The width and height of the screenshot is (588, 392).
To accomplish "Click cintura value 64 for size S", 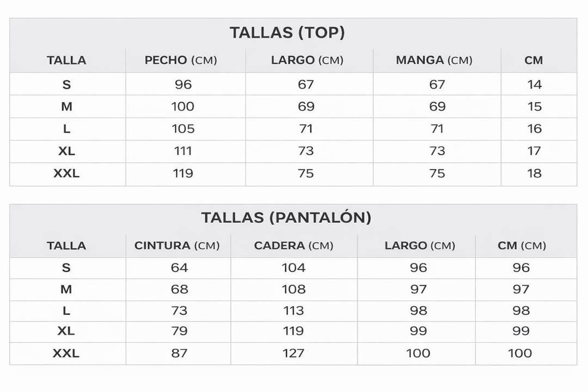I will [x=179, y=268].
